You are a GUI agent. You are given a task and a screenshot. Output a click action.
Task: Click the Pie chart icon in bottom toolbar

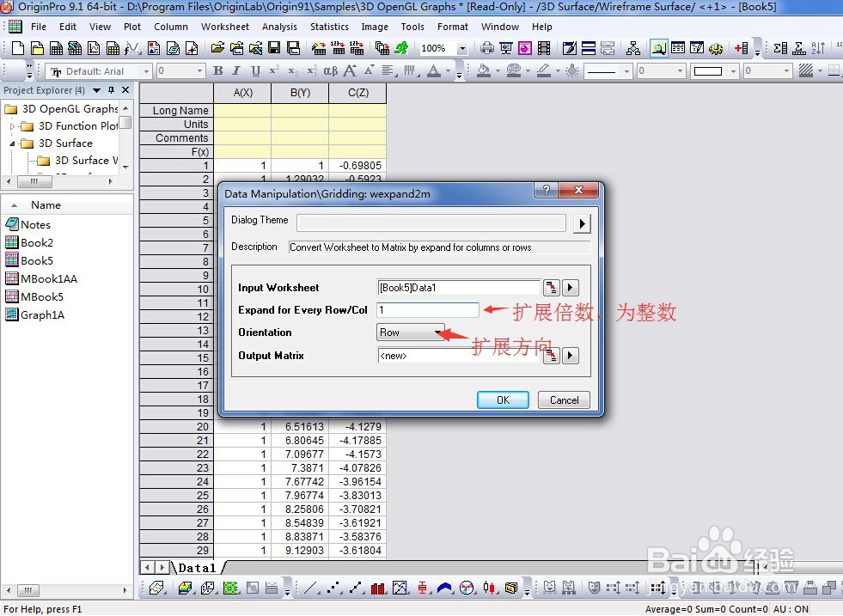(467, 588)
